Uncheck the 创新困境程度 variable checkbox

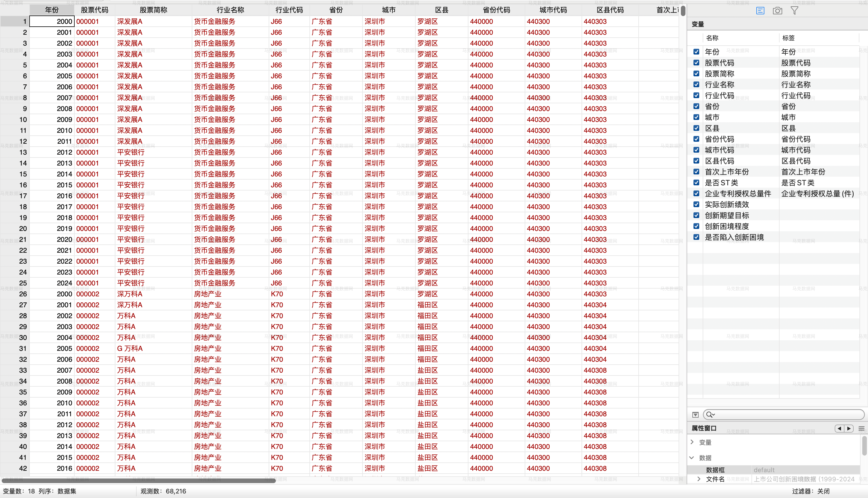click(x=696, y=226)
